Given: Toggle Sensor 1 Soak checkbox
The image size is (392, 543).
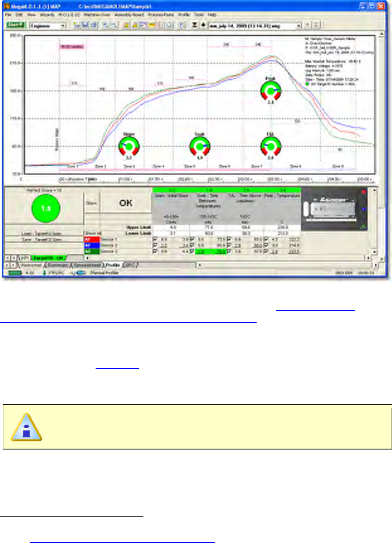Looking at the screenshot, I should point(192,239).
